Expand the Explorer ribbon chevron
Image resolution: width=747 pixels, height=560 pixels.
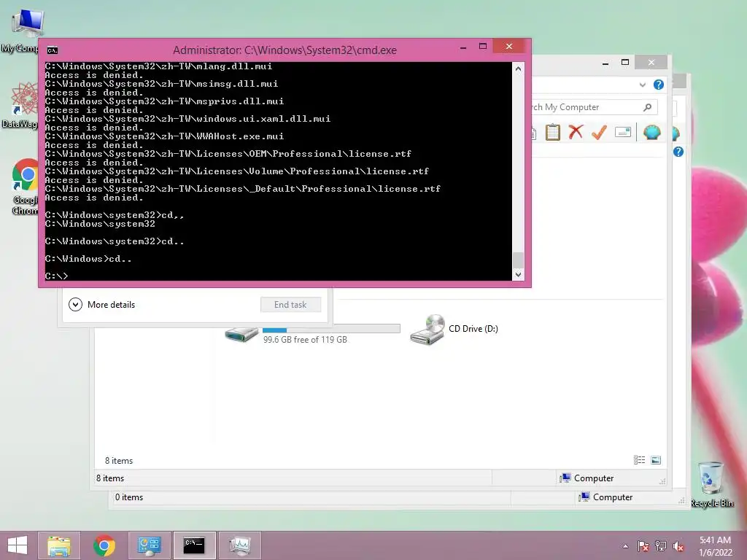pos(642,85)
